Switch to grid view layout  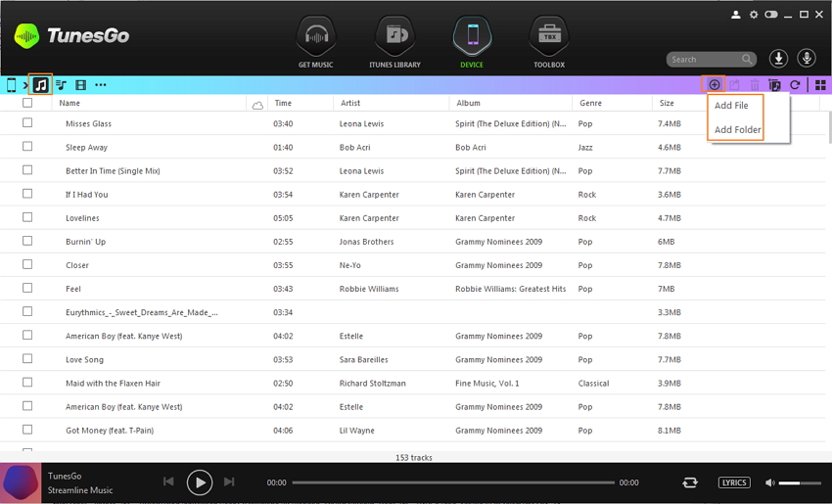click(x=820, y=85)
